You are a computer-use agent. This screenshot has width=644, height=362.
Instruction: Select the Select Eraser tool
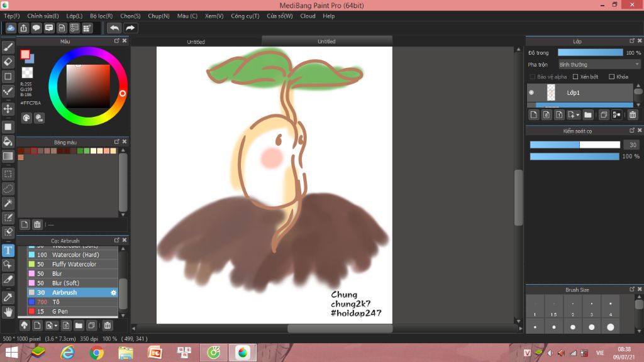[x=8, y=232]
